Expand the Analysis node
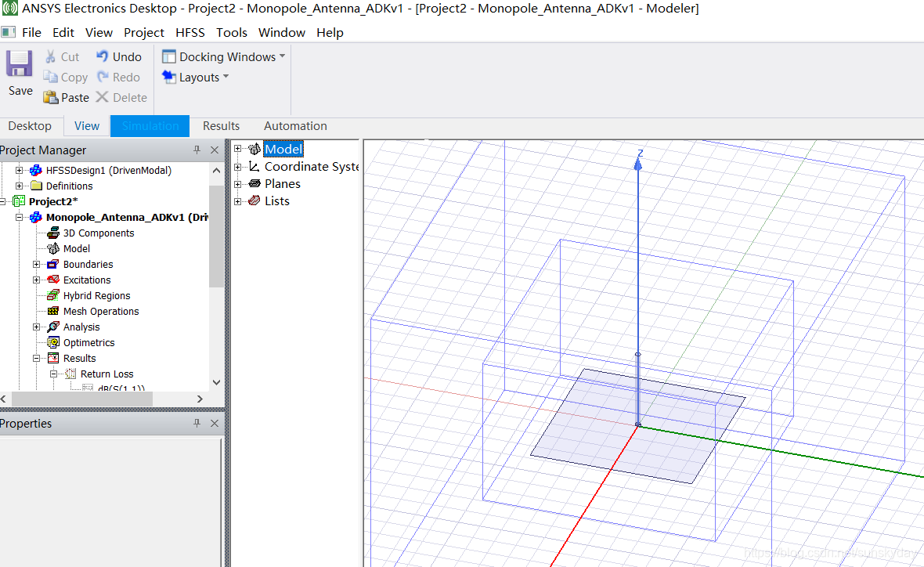Screen dimensions: 924x567 36,327
